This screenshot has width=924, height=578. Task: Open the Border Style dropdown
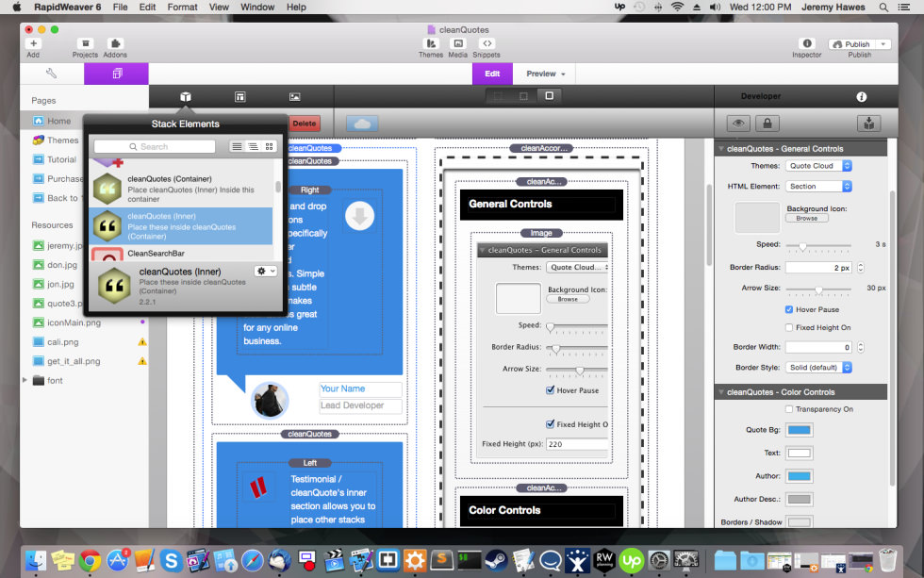[x=818, y=367]
